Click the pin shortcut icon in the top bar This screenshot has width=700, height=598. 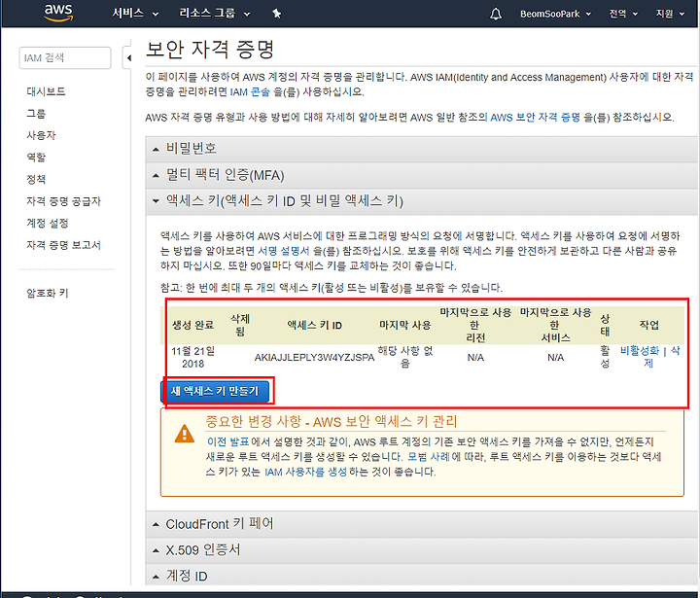(x=277, y=14)
